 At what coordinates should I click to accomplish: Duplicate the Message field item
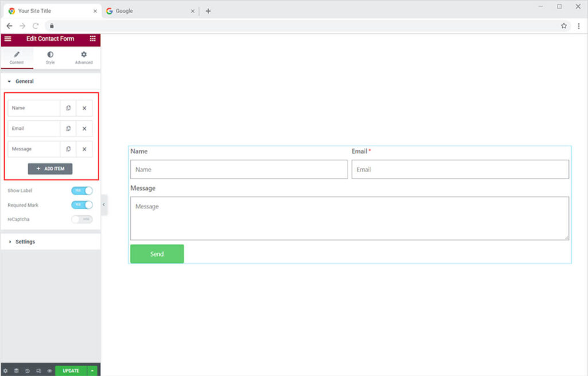point(68,149)
